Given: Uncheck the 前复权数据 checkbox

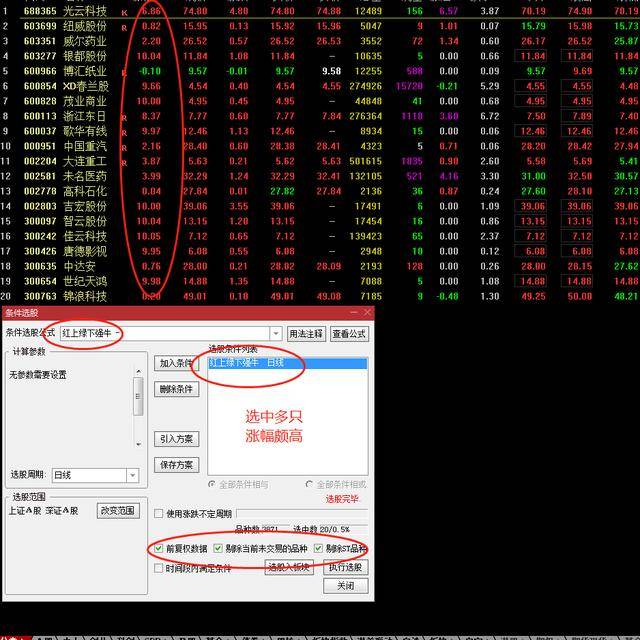Looking at the screenshot, I should 159,549.
